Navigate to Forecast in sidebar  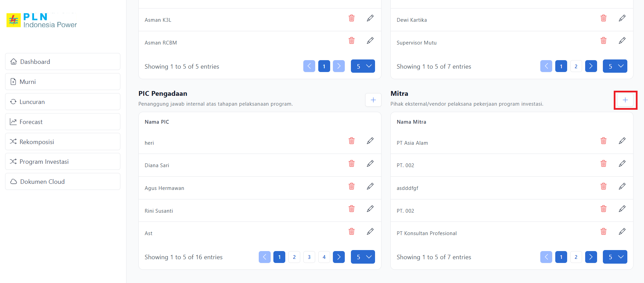63,122
